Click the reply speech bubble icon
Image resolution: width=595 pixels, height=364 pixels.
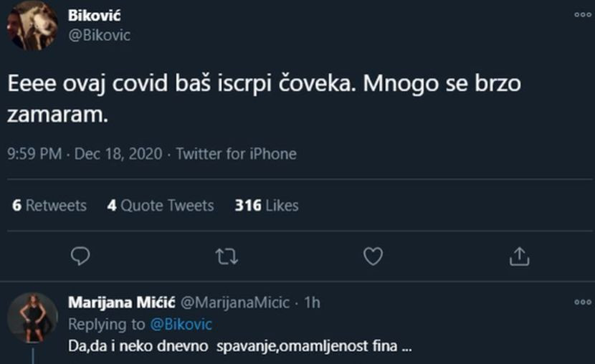pyautogui.click(x=81, y=256)
